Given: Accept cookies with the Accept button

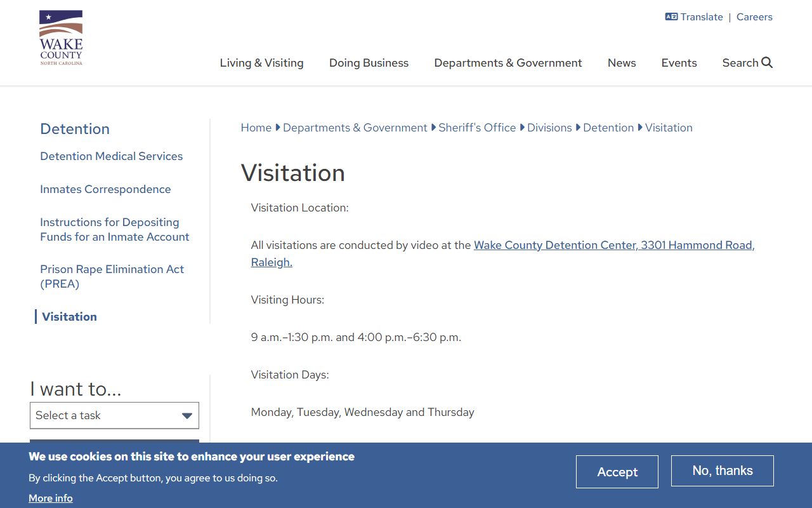Looking at the screenshot, I should (617, 472).
